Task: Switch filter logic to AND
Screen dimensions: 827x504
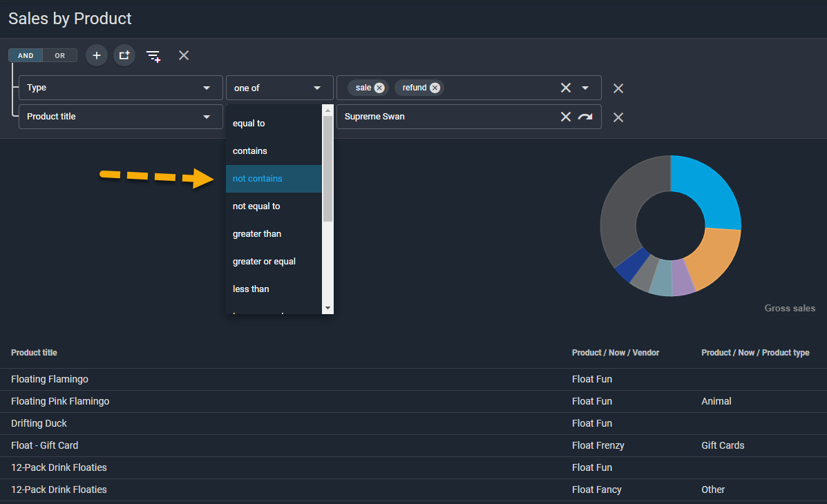Action: click(26, 56)
